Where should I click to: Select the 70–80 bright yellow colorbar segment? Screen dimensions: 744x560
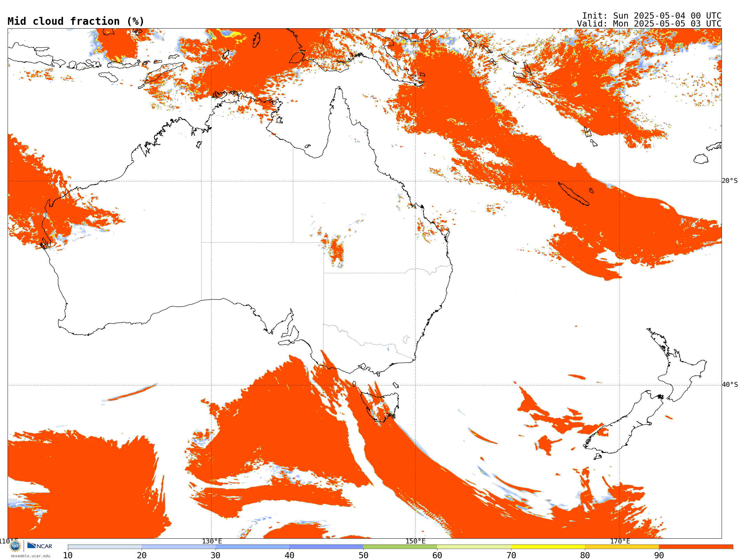(x=548, y=547)
